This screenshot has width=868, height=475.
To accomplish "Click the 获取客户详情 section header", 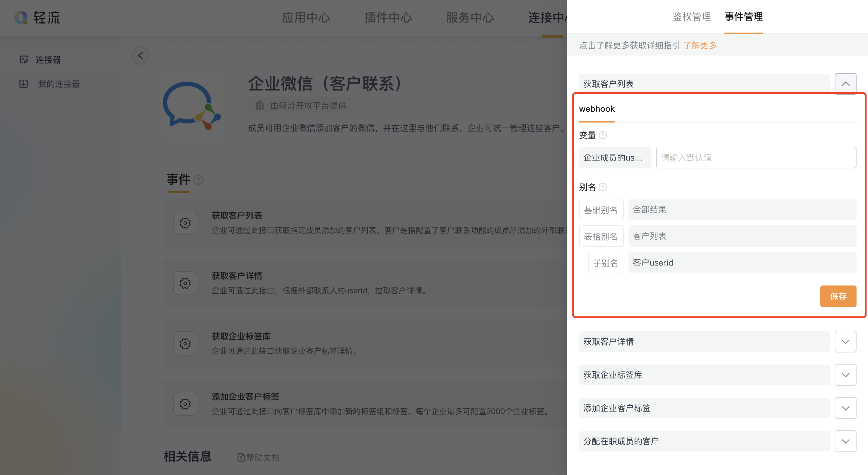I will pyautogui.click(x=704, y=342).
